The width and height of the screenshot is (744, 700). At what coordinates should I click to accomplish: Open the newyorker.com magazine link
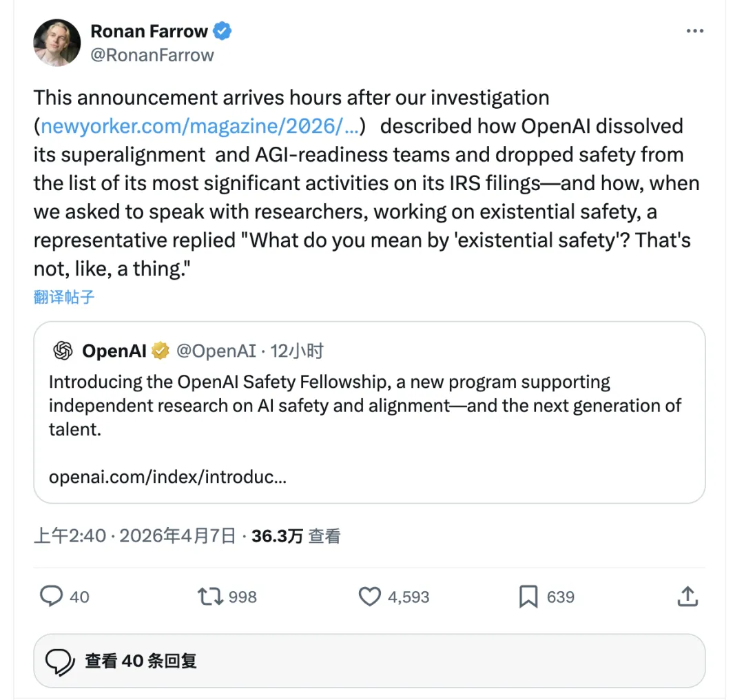(x=200, y=127)
